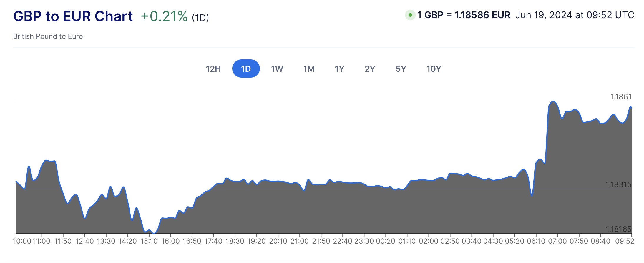Select the 12H time range tab
Viewport: 644px width, 263px height.
[213, 69]
